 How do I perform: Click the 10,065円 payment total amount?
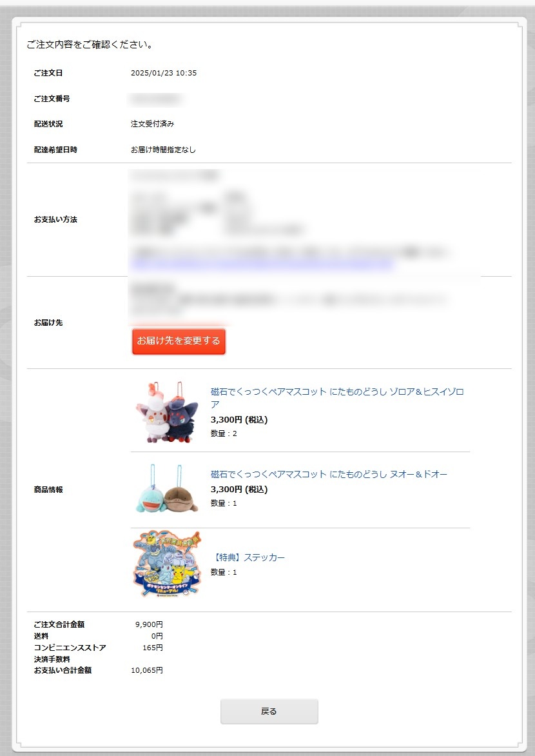pos(147,670)
